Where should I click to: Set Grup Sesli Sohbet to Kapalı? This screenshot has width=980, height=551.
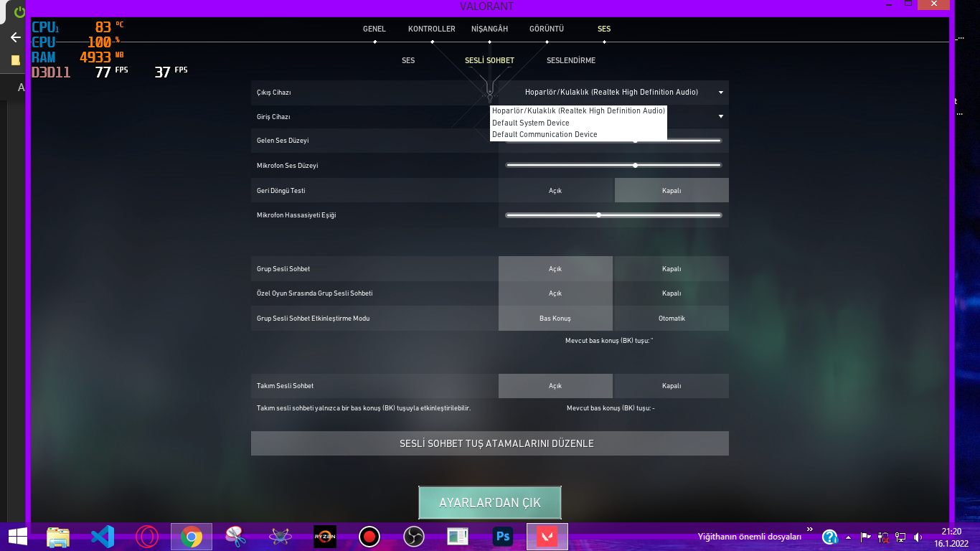[672, 268]
